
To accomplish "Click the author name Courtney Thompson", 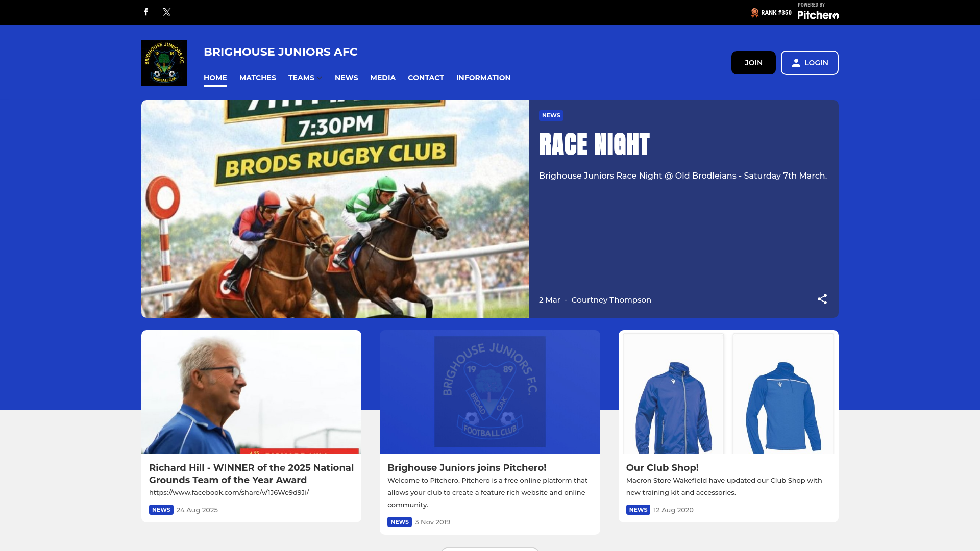I will click(611, 300).
